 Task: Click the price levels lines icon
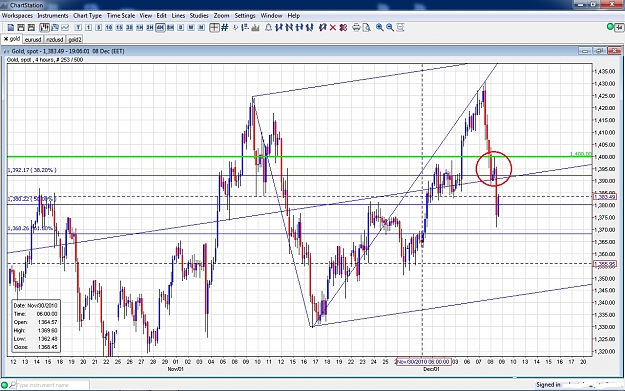click(x=245, y=28)
